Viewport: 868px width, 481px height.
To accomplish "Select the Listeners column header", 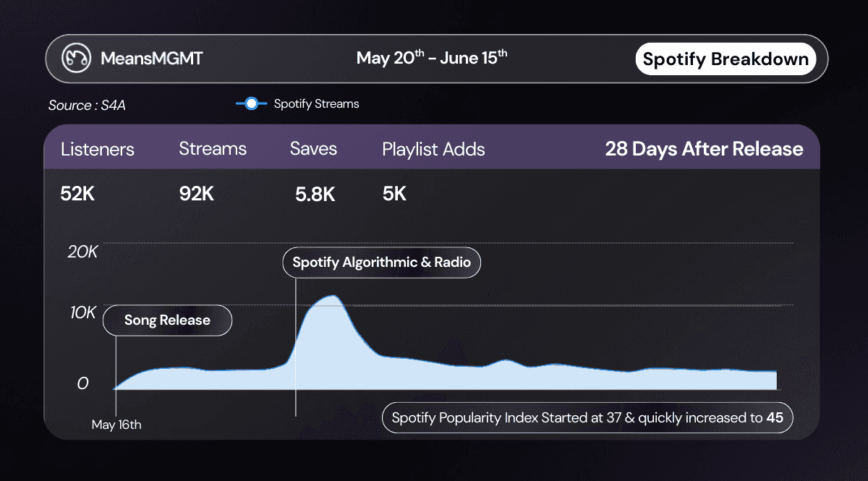I will coord(98,150).
